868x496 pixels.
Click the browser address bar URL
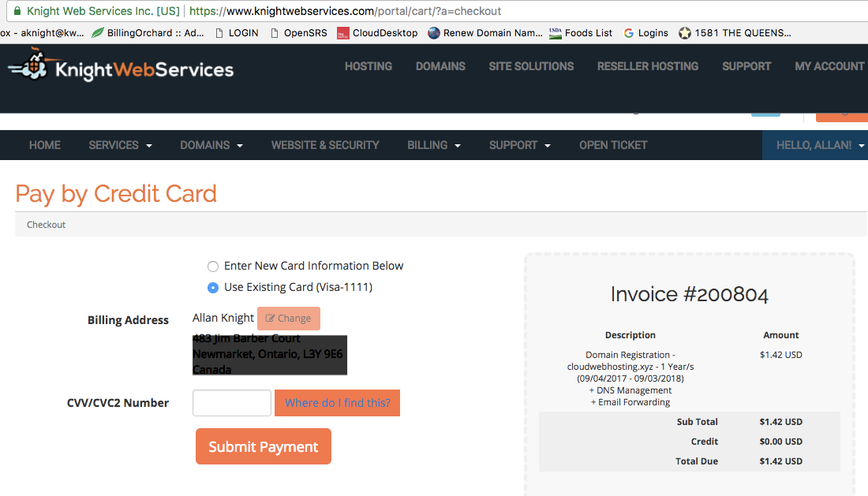tap(345, 11)
